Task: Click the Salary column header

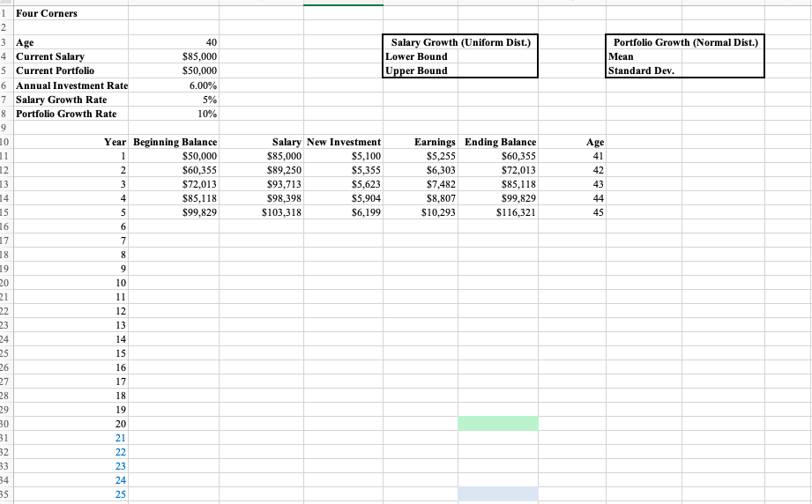Action: point(261,142)
